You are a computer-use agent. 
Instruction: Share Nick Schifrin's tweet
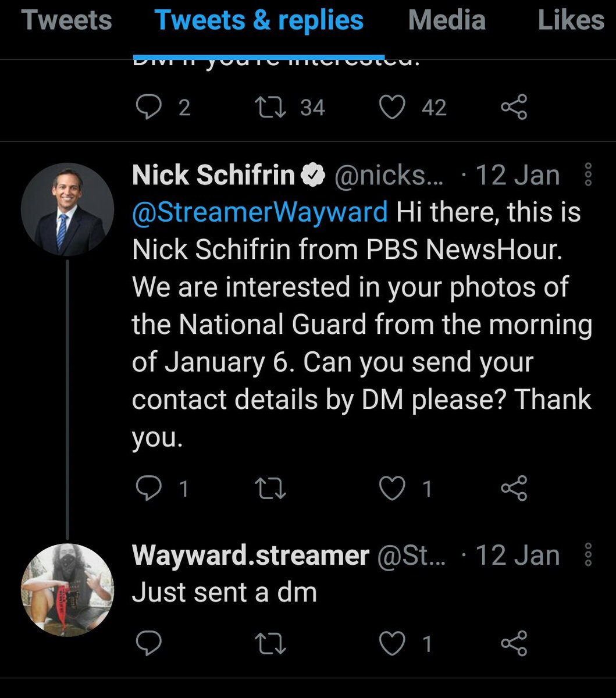(514, 489)
